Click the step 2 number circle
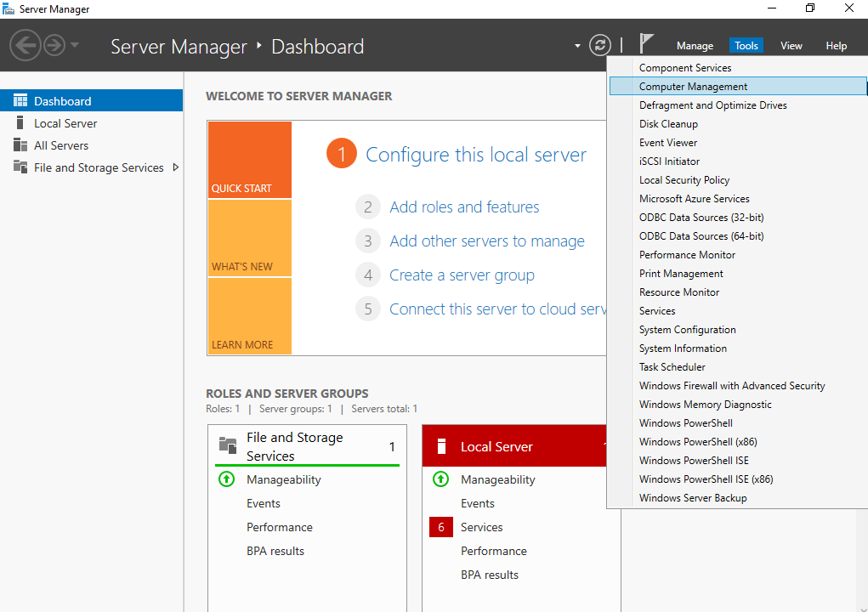This screenshot has height=612, width=868. pos(368,207)
